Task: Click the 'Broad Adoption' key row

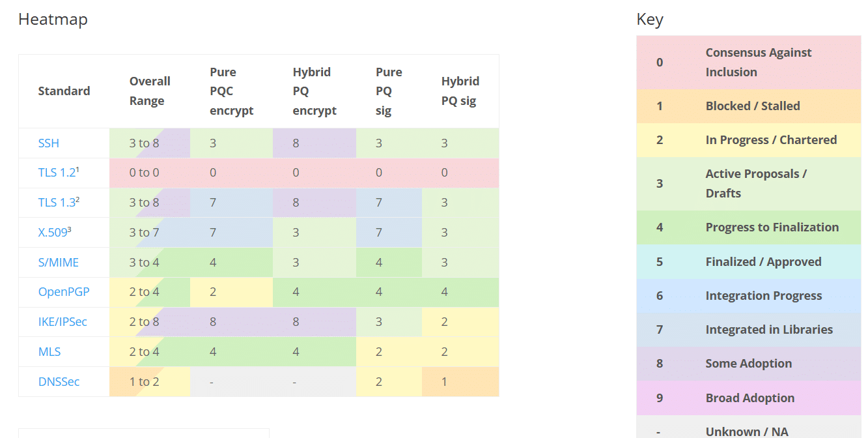Action: coord(749,398)
